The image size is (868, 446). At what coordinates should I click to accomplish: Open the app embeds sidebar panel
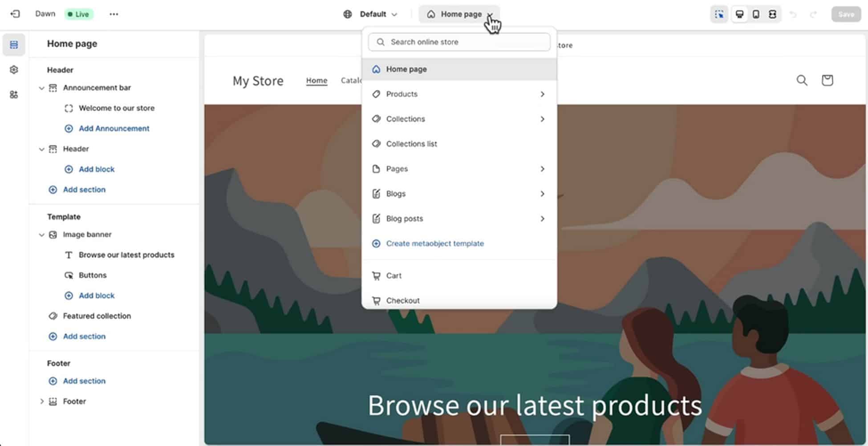click(13, 94)
